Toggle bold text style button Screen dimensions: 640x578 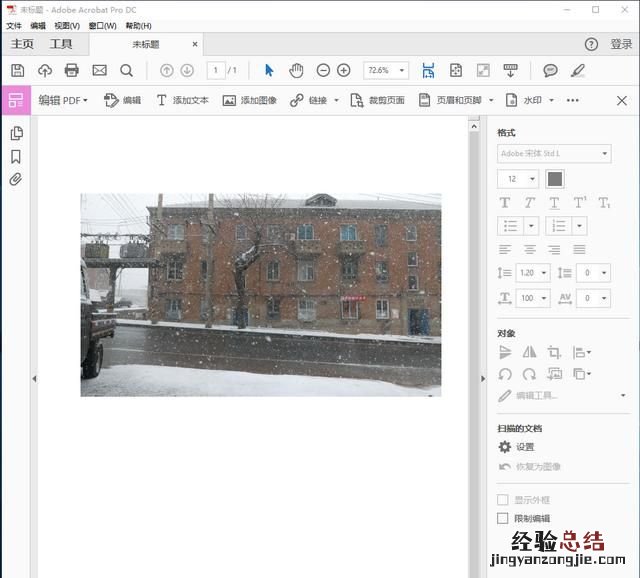pyautogui.click(x=505, y=203)
